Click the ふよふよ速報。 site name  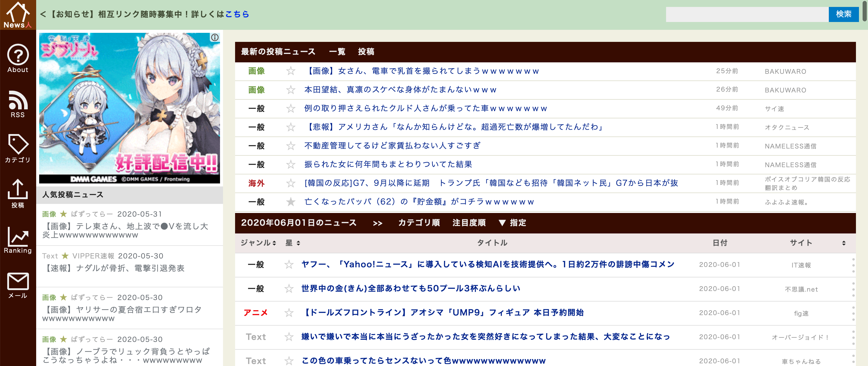click(786, 202)
